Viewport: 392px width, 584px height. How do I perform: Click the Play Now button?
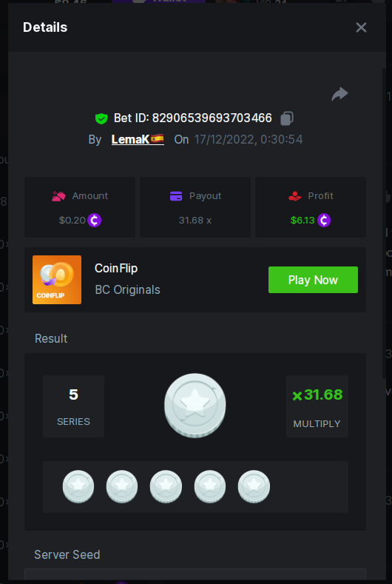[313, 280]
